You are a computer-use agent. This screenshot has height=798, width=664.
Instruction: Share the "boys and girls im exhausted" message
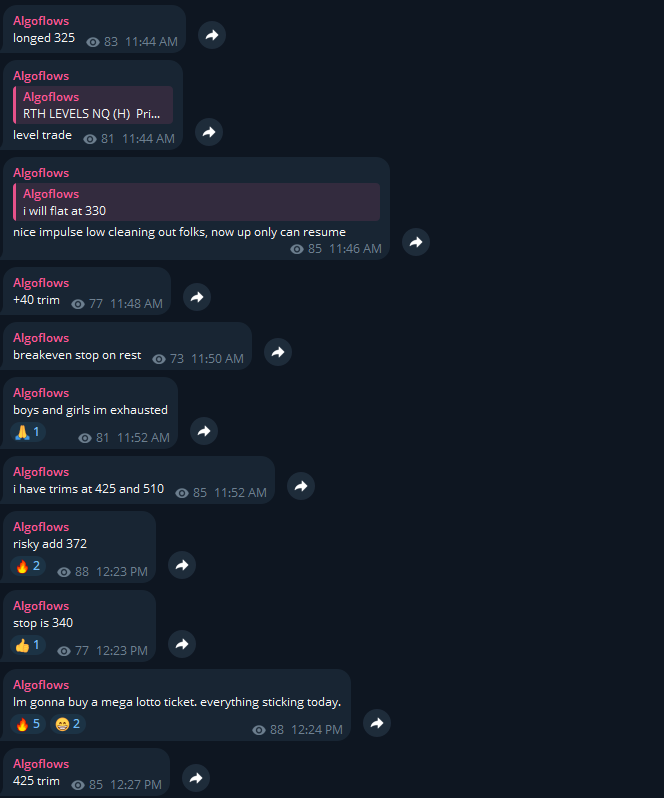(x=204, y=431)
